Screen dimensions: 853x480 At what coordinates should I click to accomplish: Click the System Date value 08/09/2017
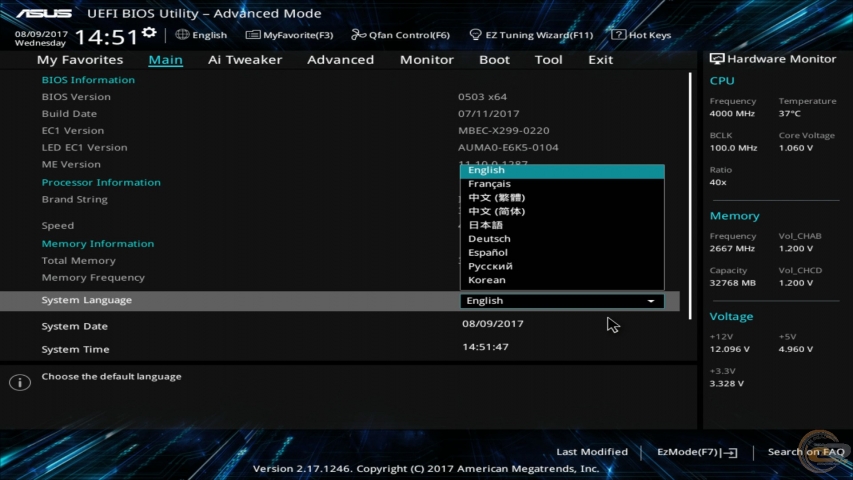(x=493, y=324)
